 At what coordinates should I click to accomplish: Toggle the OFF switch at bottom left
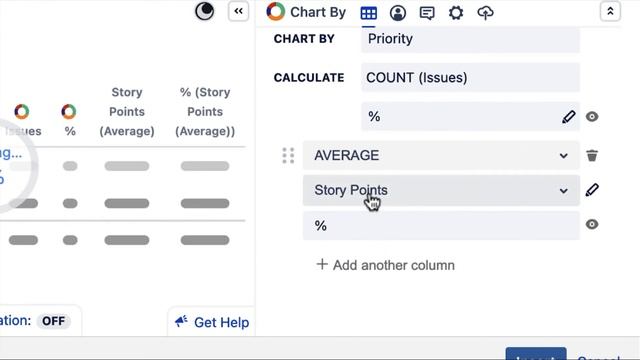point(53,321)
